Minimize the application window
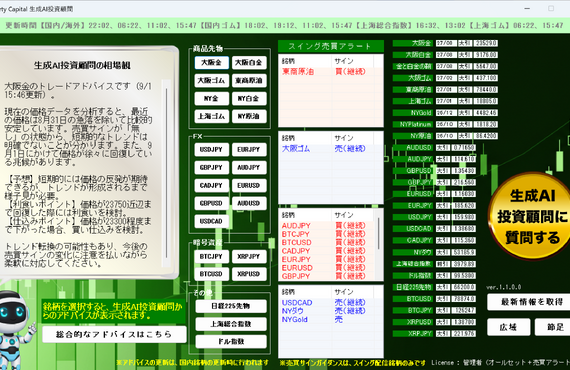The height and width of the screenshot is (370, 570). [527, 8]
